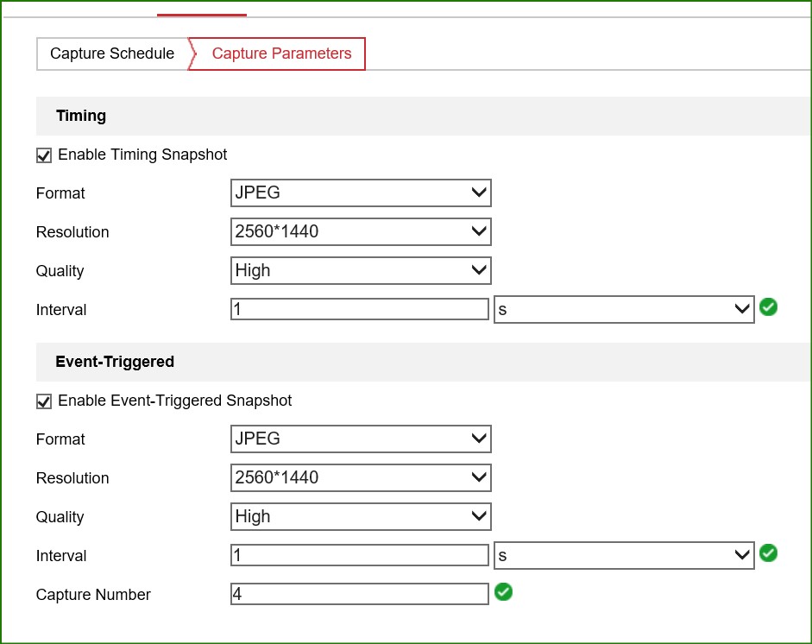Switch to the Capture Schedule tab

(112, 54)
